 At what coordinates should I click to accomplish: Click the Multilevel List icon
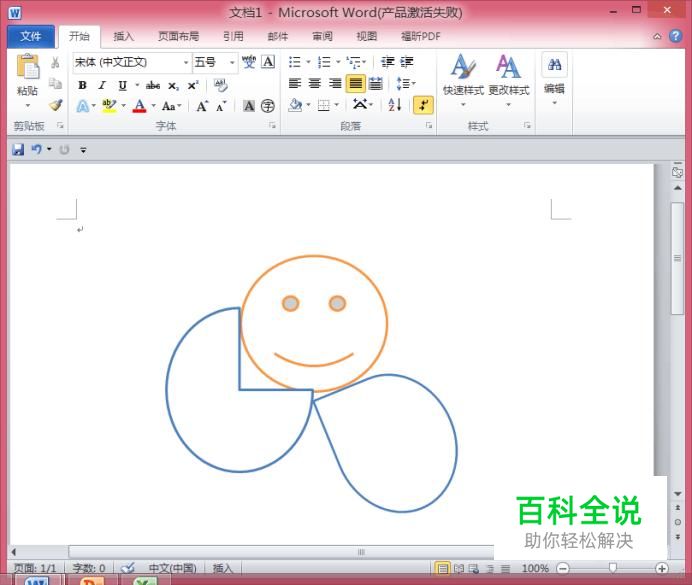click(354, 62)
